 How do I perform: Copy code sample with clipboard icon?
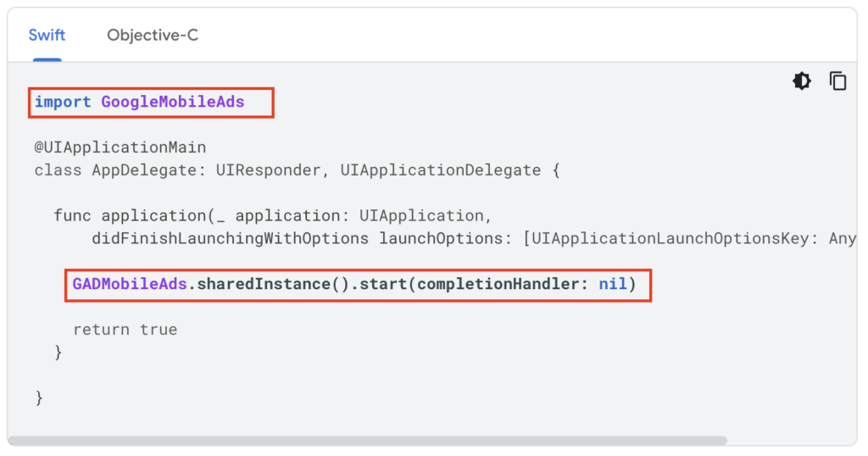pyautogui.click(x=837, y=81)
